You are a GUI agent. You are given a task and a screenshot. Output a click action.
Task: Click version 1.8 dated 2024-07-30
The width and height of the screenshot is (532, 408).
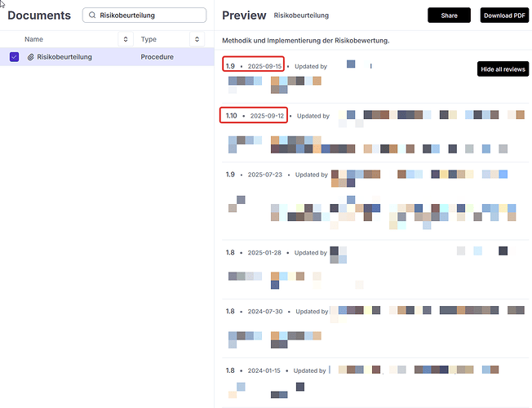(x=254, y=311)
